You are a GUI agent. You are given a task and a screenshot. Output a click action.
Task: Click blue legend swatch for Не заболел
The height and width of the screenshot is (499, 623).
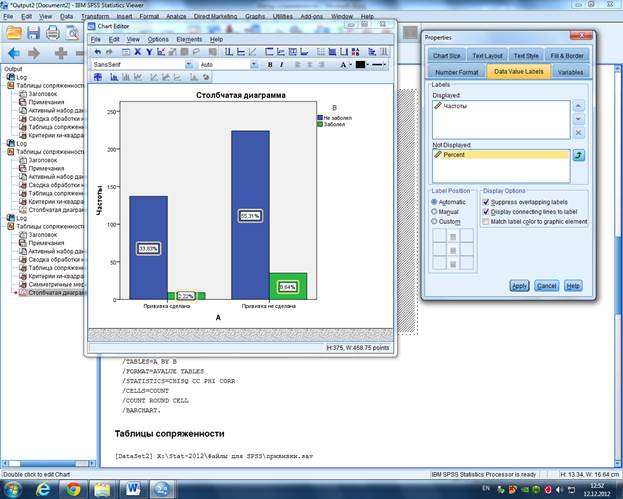point(320,118)
